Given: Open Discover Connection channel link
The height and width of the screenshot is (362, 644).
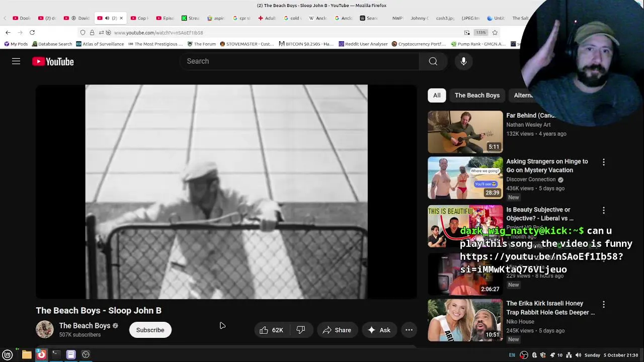Looking at the screenshot, I should click(531, 179).
